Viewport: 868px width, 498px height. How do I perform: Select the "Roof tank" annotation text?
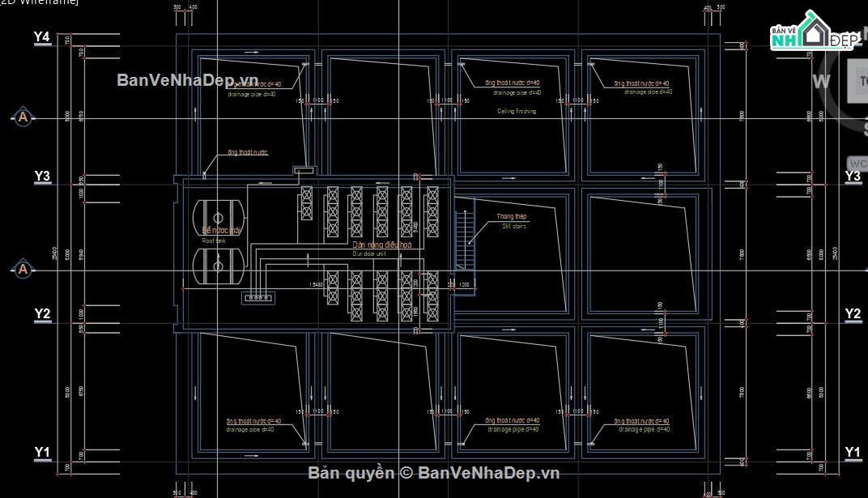pyautogui.click(x=214, y=240)
